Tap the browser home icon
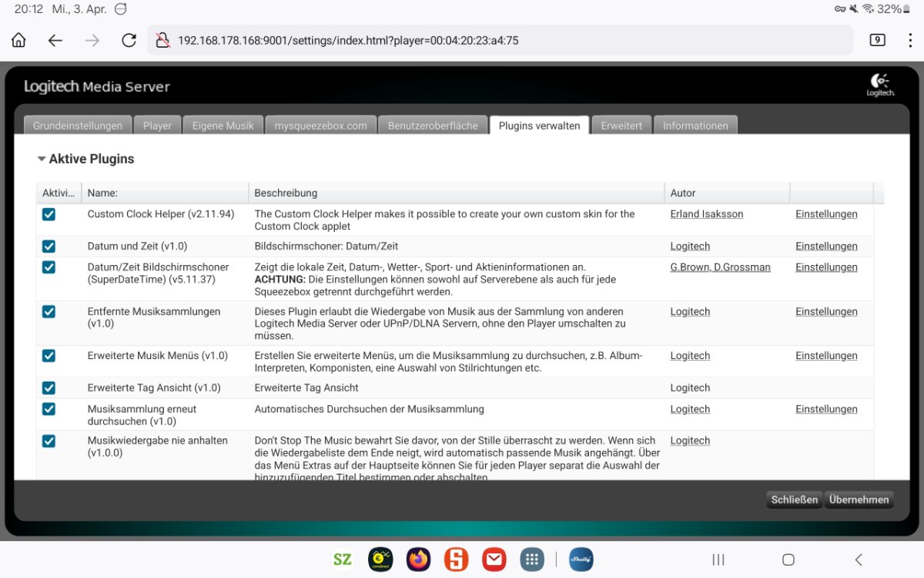Viewport: 924px width, 578px height. (18, 40)
